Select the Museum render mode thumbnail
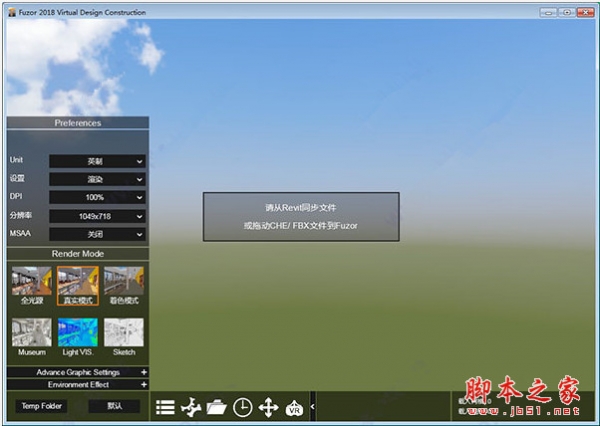Image resolution: width=600 pixels, height=426 pixels. (32, 337)
